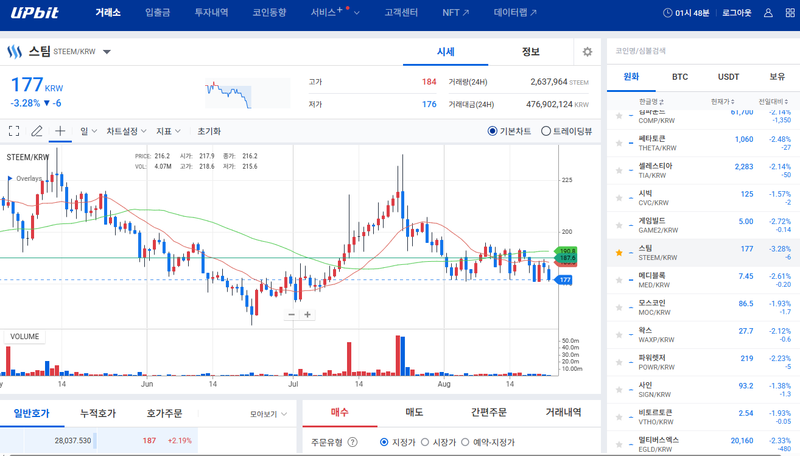The width and height of the screenshot is (800, 456).
Task: Open the 차트설정 dropdown
Action: pos(126,131)
